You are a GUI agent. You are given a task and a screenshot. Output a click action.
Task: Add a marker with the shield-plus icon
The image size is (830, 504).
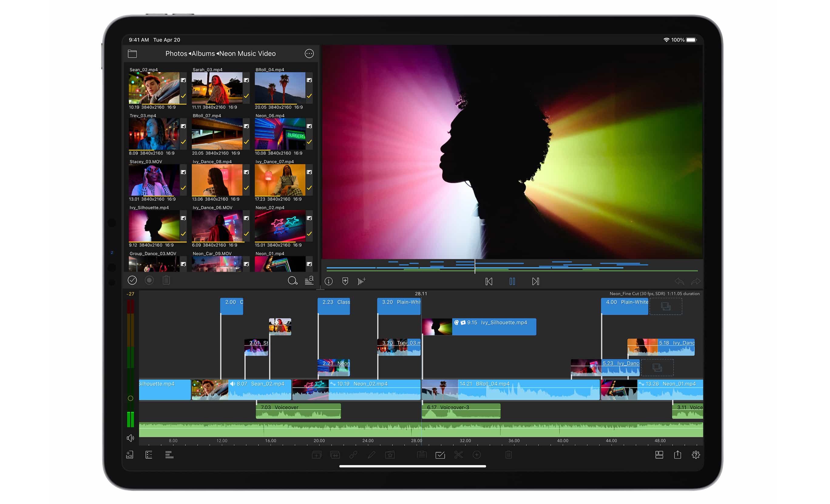[345, 281]
